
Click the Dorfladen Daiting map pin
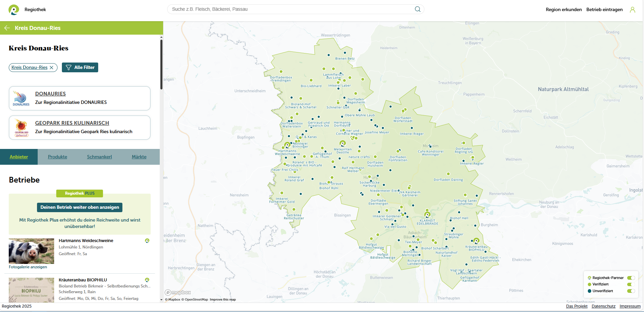click(x=448, y=174)
